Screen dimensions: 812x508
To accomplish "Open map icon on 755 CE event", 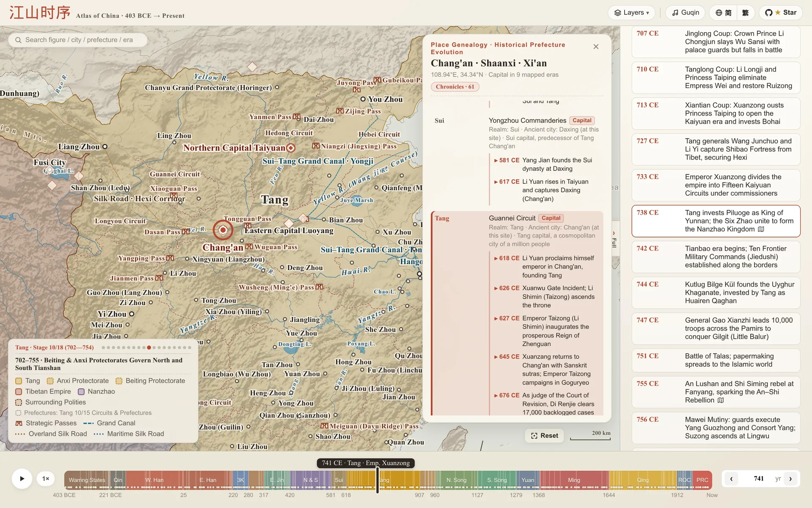I will pyautogui.click(x=721, y=400).
